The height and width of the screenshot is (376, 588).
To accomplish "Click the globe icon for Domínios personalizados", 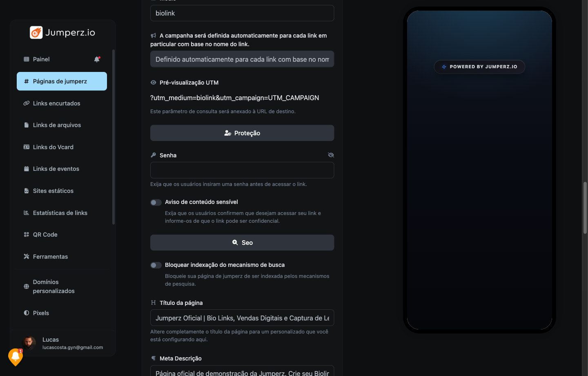I will pyautogui.click(x=27, y=286).
